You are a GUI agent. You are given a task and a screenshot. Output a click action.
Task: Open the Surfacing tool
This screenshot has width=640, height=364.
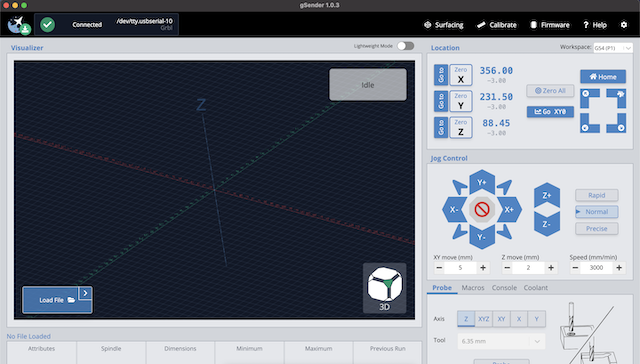coord(444,25)
